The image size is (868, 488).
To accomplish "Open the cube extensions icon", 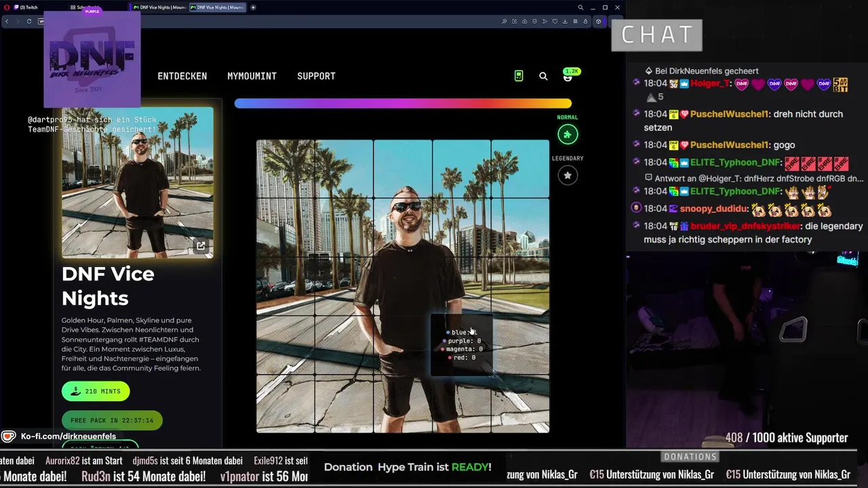I will (598, 21).
